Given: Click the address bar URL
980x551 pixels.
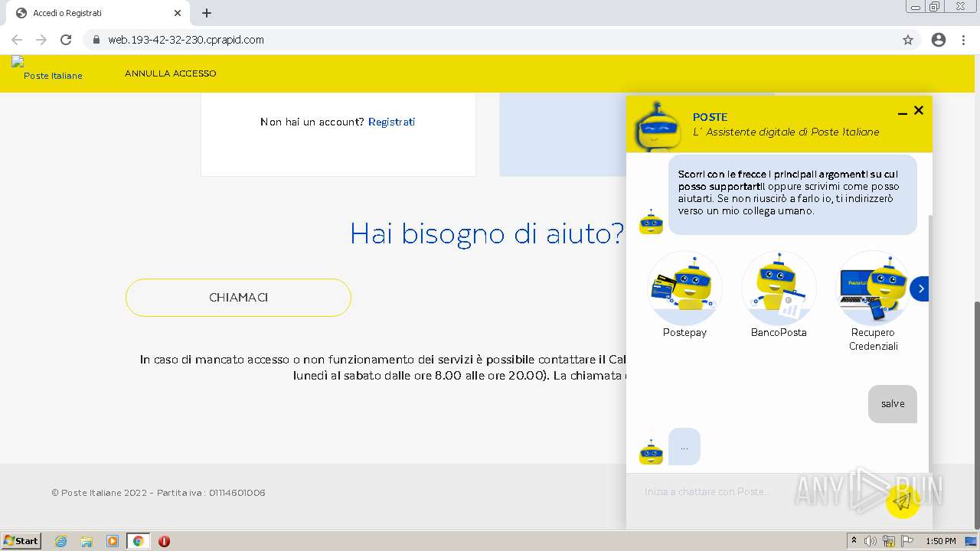Looking at the screenshot, I should (186, 40).
